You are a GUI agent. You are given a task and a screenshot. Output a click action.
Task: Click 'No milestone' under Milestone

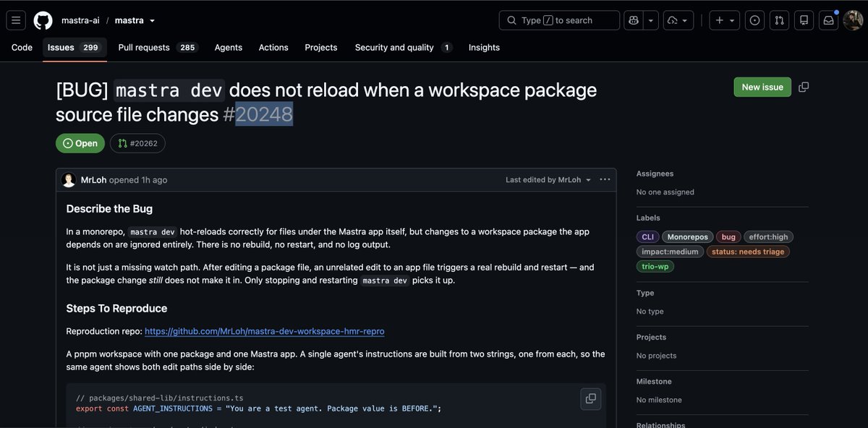[x=659, y=400]
